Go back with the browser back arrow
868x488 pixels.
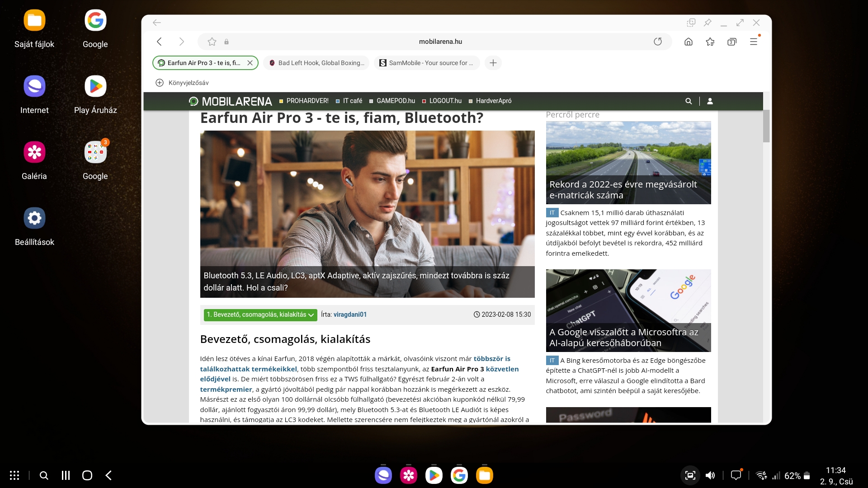159,42
